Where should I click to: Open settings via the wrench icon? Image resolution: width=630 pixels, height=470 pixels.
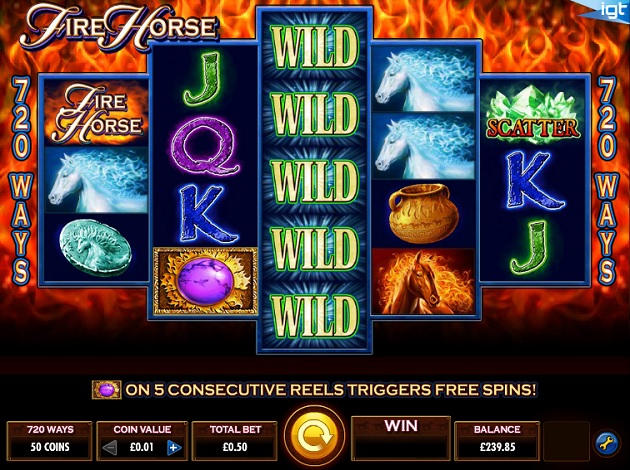(x=607, y=442)
